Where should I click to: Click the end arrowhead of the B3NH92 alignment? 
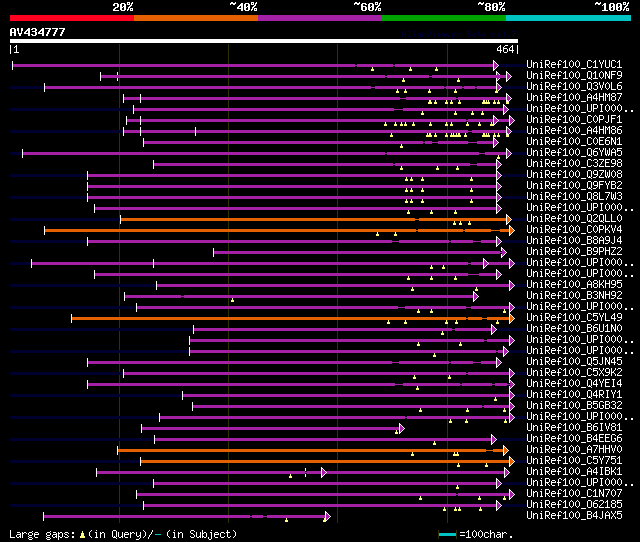click(476, 296)
